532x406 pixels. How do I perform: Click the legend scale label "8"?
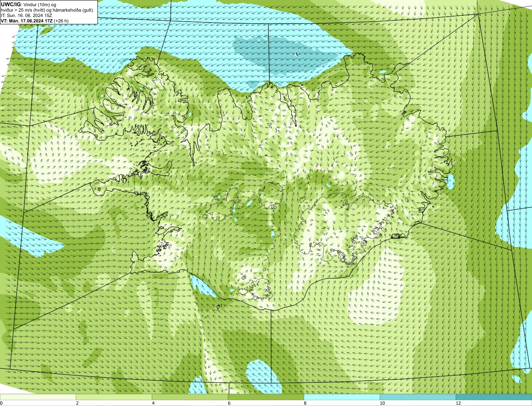tap(305, 403)
